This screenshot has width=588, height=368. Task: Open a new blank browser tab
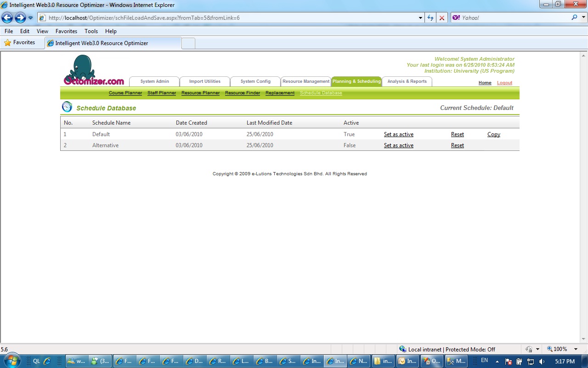pos(188,43)
